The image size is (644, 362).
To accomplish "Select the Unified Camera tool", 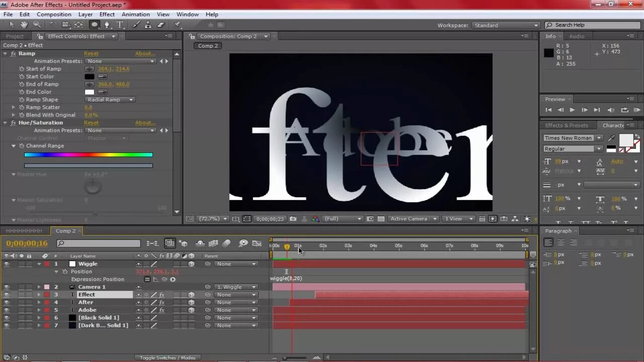I will pyautogui.click(x=66, y=25).
